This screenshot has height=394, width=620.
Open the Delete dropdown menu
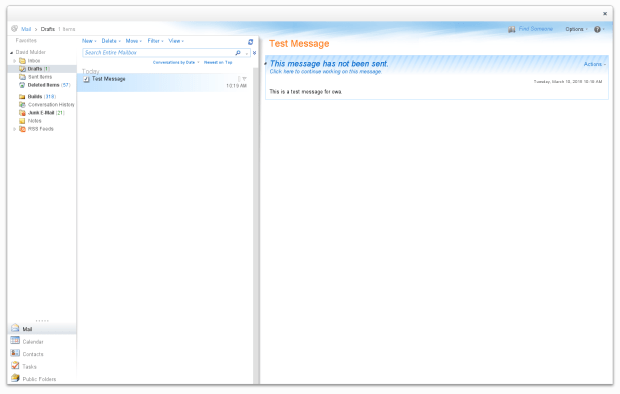coord(111,41)
